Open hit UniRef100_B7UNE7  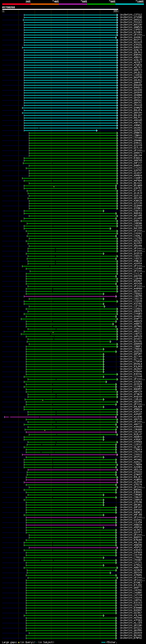(x=131, y=583)
